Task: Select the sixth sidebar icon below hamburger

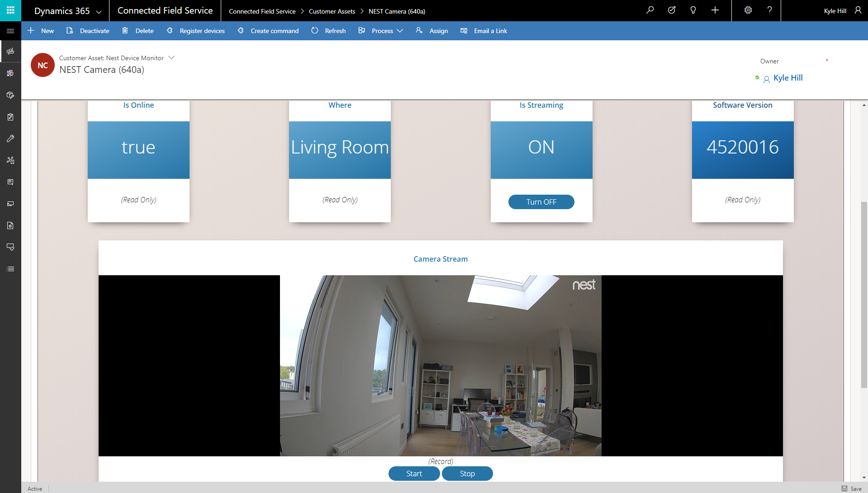Action: pyautogui.click(x=10, y=160)
